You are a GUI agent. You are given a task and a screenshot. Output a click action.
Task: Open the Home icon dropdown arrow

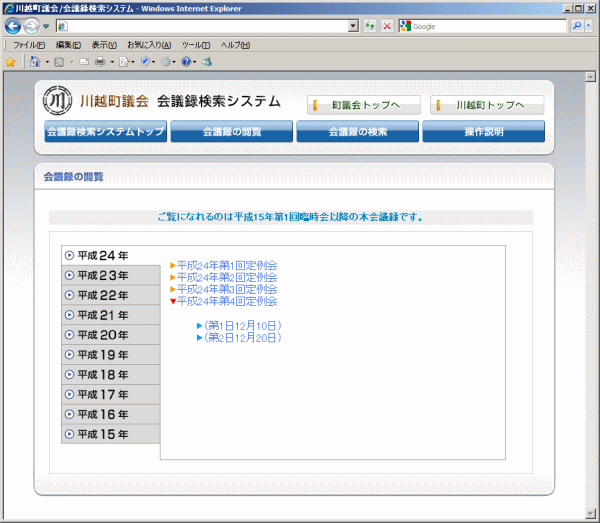[47, 62]
